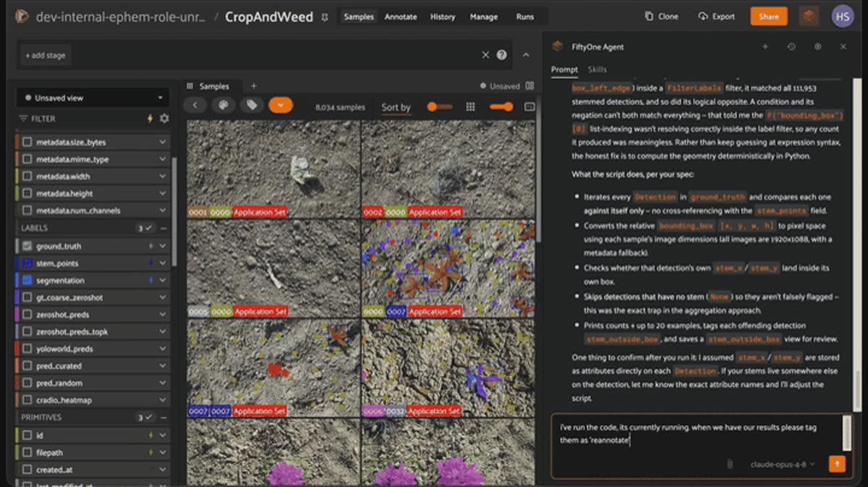Click the grid zoom slider

[501, 106]
